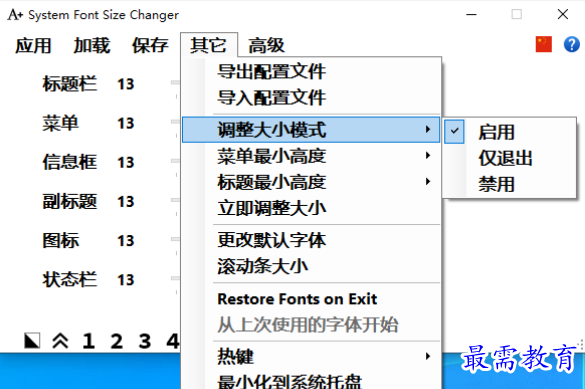Click the 图标 label
This screenshot has height=389, width=585.
coord(60,240)
